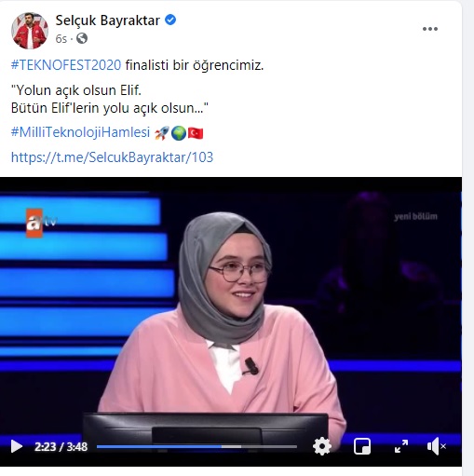Click the rocket emoji in post
474x476 pixels.
[162, 133]
